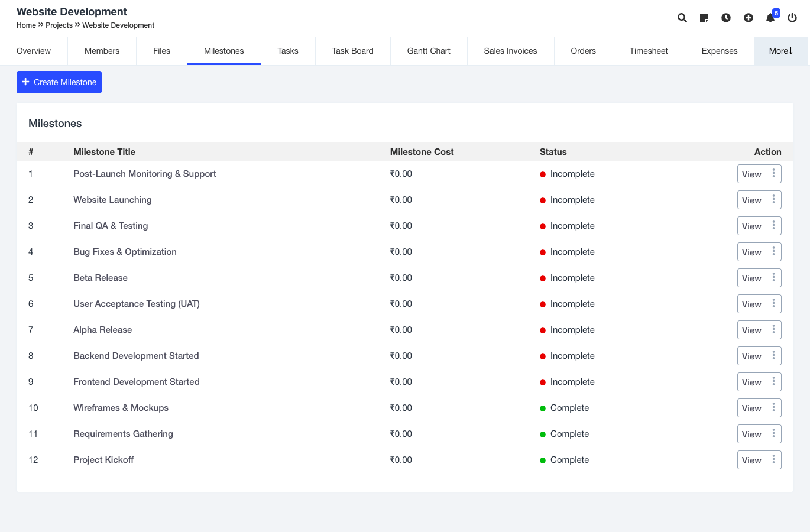Click the Projects breadcrumb link
Viewport: 810px width, 532px height.
59,25
